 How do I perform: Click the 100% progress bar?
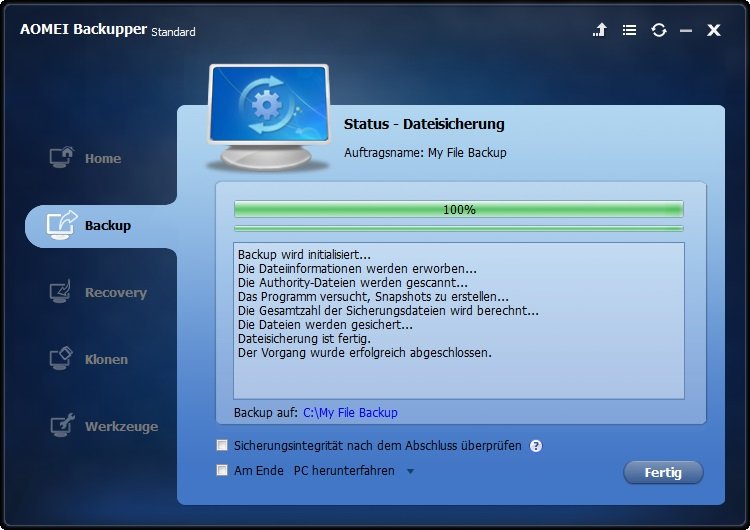click(459, 209)
